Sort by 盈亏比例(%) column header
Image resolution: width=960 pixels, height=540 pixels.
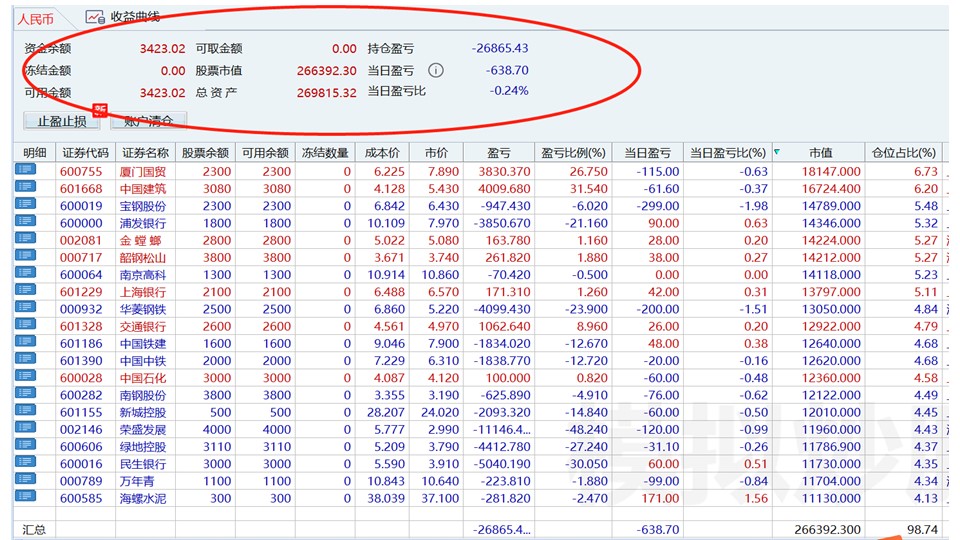click(x=573, y=152)
